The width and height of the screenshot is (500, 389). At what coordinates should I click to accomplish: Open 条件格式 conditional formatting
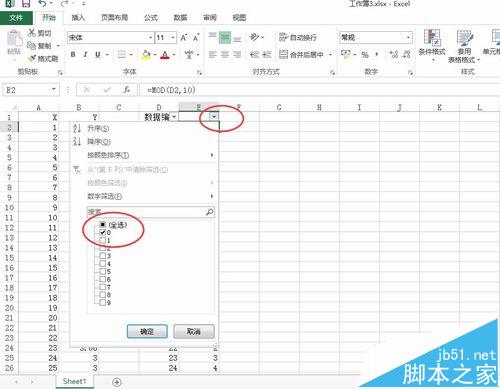coord(432,46)
